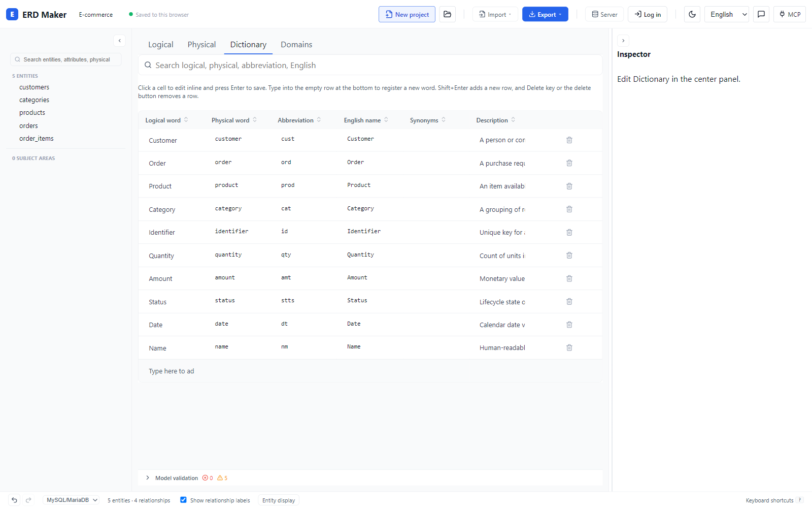Image resolution: width=812 pixels, height=508 pixels.
Task: Select the order_items entity in sidebar
Action: point(37,138)
